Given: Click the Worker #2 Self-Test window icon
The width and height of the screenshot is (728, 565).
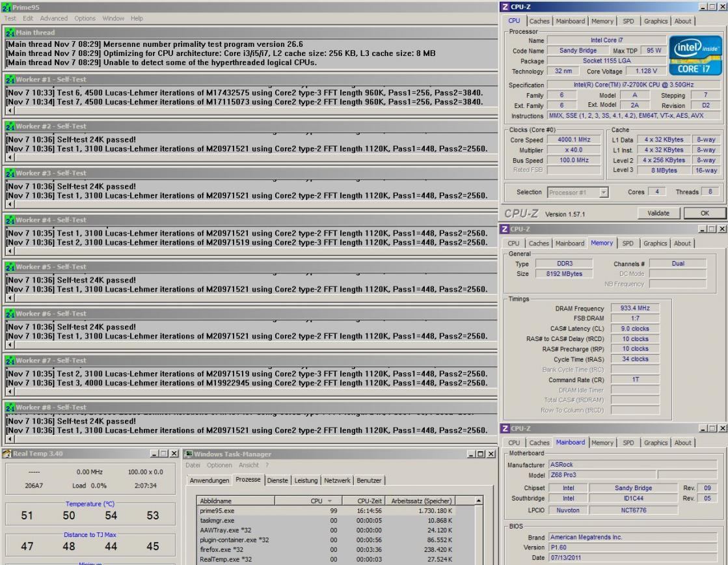Looking at the screenshot, I should pos(10,126).
